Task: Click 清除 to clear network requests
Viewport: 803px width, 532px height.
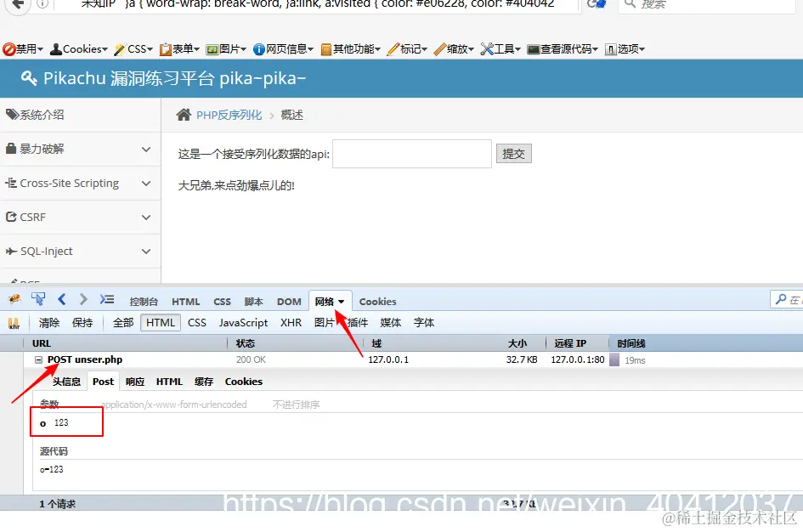Action: pyautogui.click(x=49, y=323)
